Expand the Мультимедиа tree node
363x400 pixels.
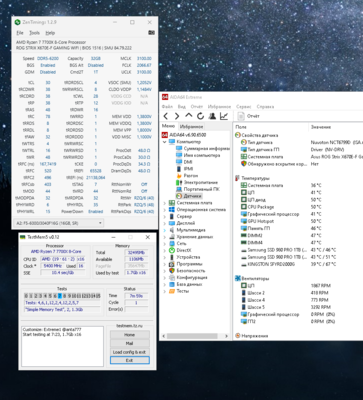(164, 230)
